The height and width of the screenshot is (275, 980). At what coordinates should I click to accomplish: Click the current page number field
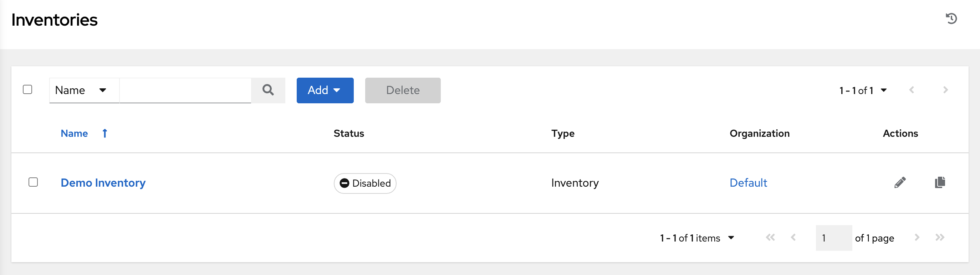point(833,238)
